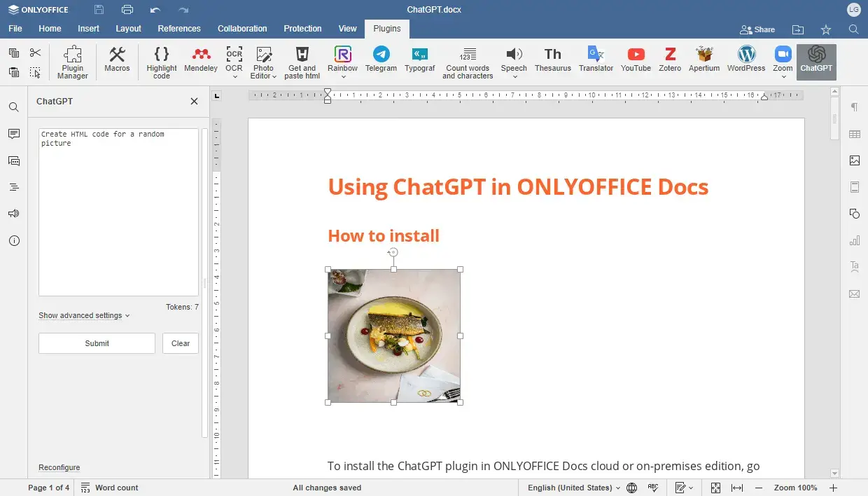This screenshot has height=496, width=868.
Task: Copy selection with the Copy icon
Action: click(14, 53)
